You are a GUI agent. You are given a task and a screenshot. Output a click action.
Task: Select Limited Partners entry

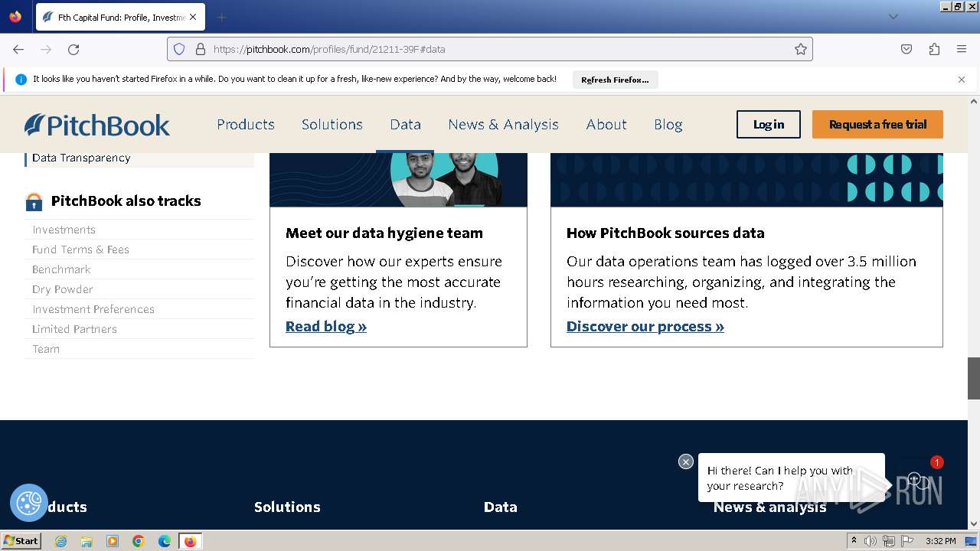pos(74,329)
